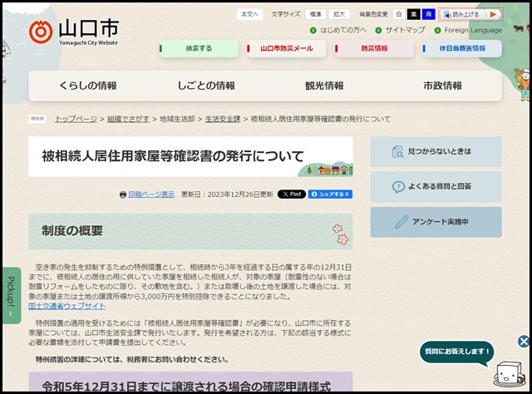Open よくある質問と回答 panel
Screen dimensions: 532x394
[436, 187]
